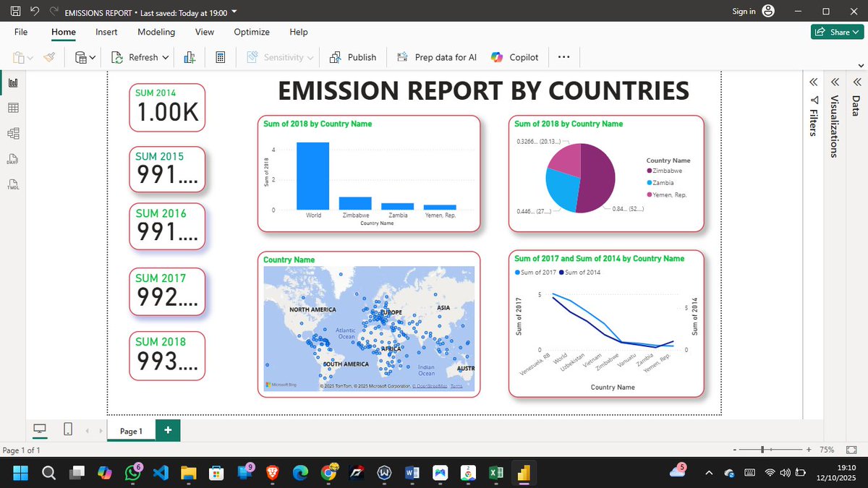Screen dimensions: 868x488
Task: Open the Modeling ribbon tab
Action: 156,32
